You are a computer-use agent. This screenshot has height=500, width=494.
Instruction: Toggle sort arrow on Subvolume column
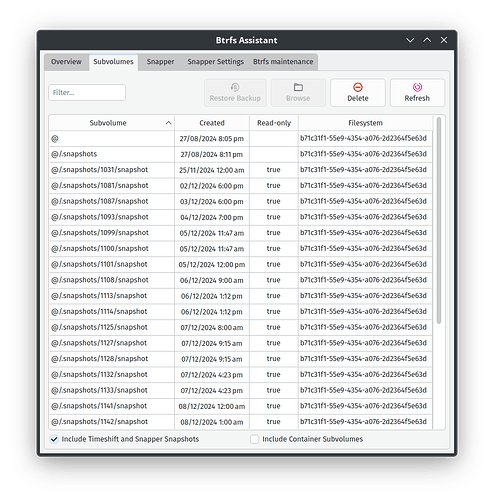(x=169, y=123)
